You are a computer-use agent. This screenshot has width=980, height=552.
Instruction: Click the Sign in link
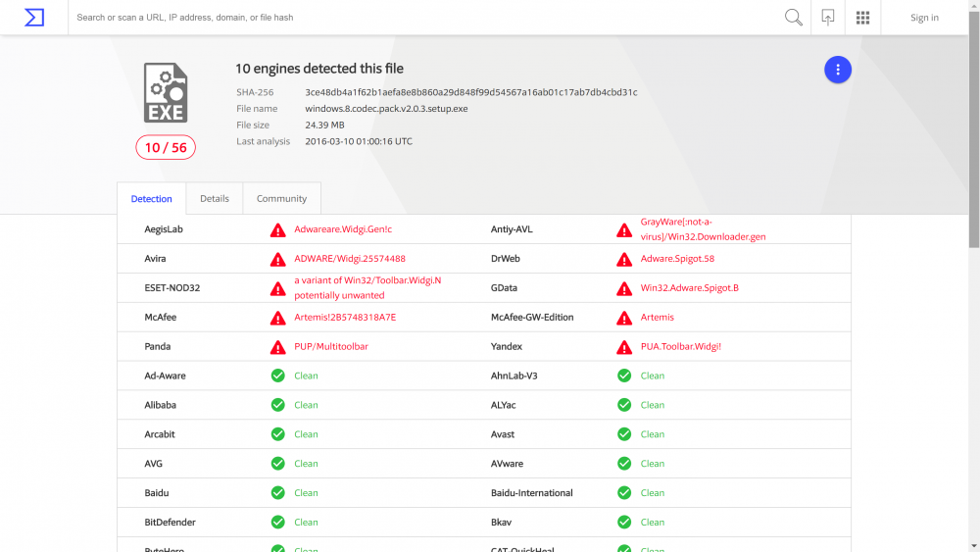pos(924,18)
